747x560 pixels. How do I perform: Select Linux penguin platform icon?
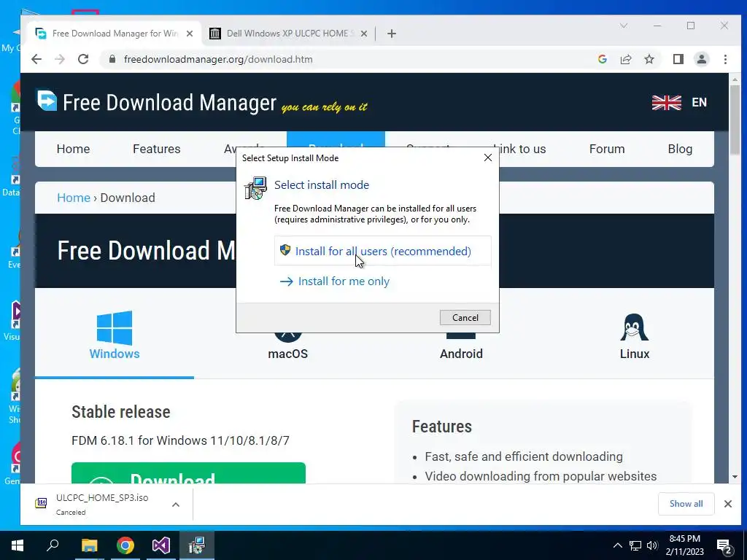[634, 327]
